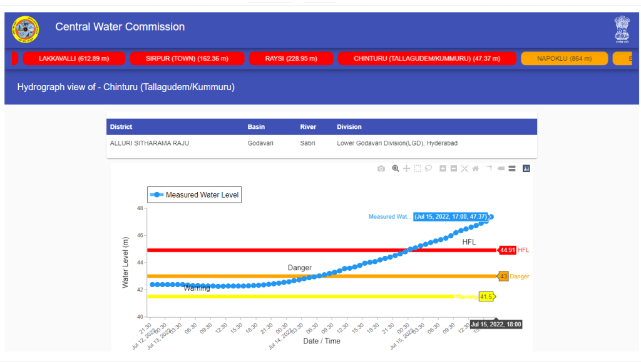Select the RAYSI (228.95 m) station
641x364 pixels.
tap(291, 59)
